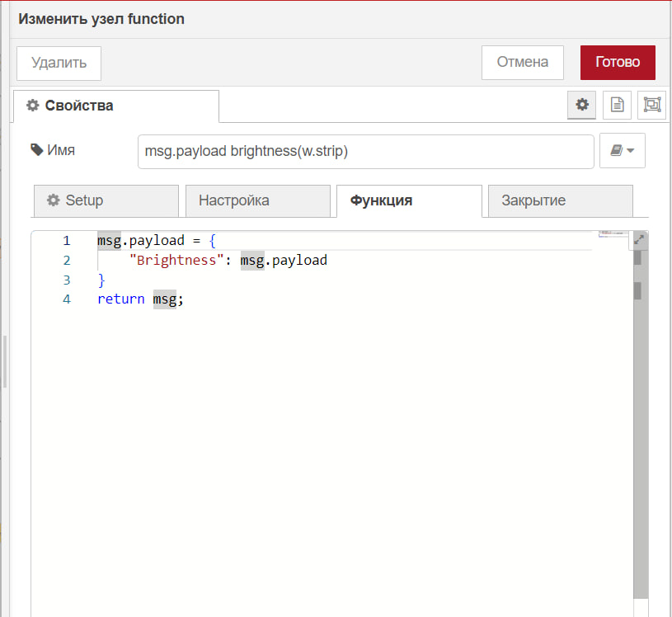Click the Готово button
Image resolution: width=672 pixels, height=617 pixels.
pos(618,63)
